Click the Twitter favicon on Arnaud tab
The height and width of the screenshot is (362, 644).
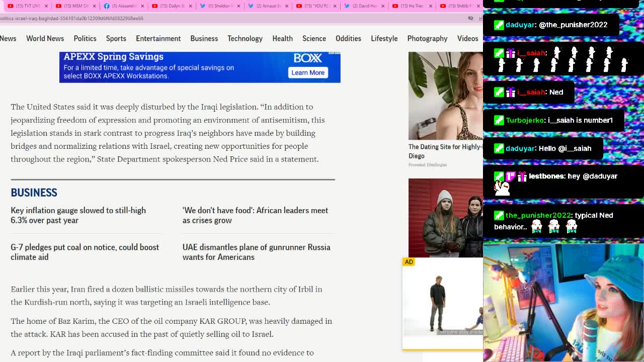[251, 6]
